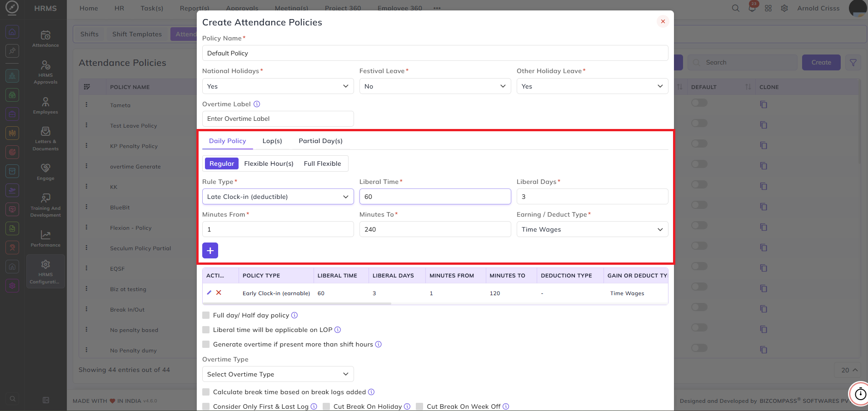Toggle default switch for Tameta policy
The height and width of the screenshot is (411, 868).
click(x=699, y=103)
